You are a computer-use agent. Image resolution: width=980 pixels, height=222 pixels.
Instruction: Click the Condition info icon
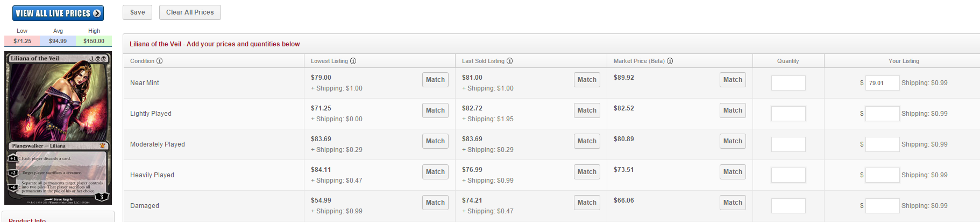pyautogui.click(x=160, y=61)
